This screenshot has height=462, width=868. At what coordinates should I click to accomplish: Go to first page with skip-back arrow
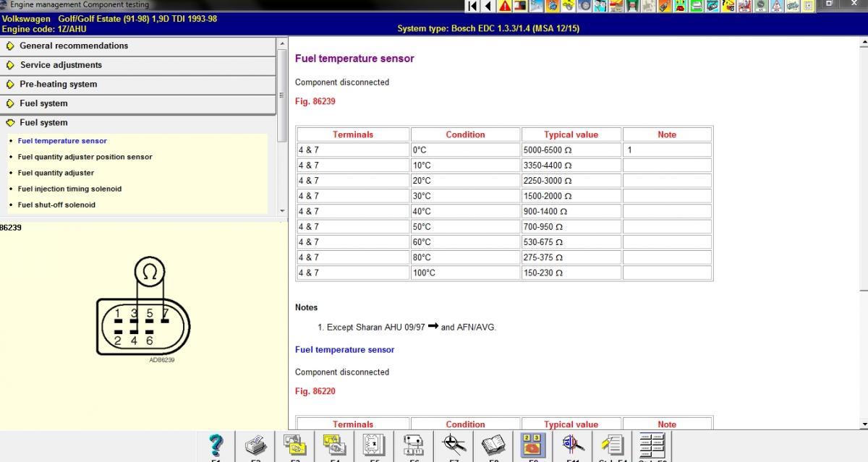[472, 7]
